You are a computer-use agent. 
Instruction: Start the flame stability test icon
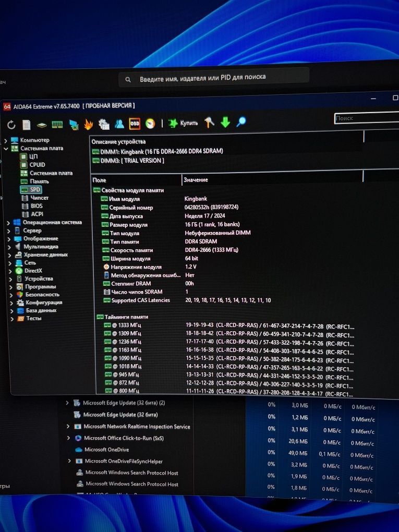tap(89, 125)
